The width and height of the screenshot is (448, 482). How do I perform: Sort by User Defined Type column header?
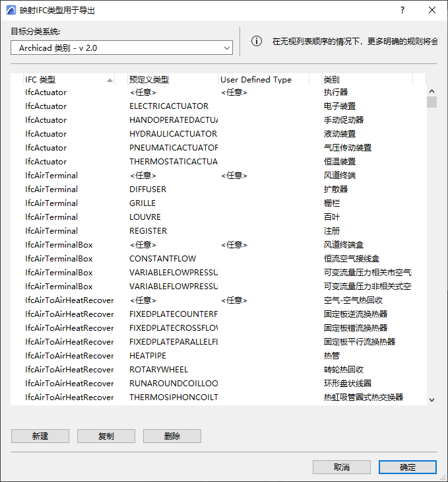pos(264,80)
